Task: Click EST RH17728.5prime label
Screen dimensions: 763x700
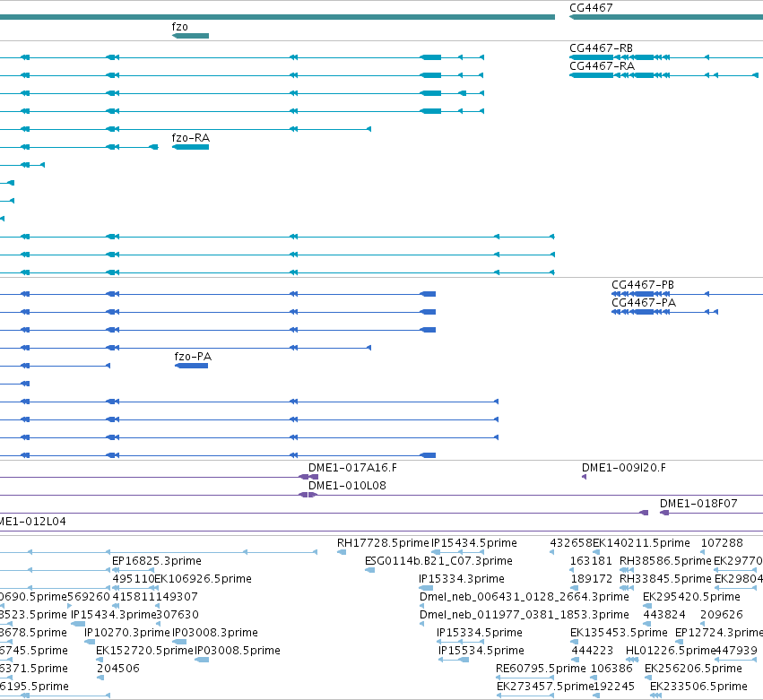Action: point(383,543)
